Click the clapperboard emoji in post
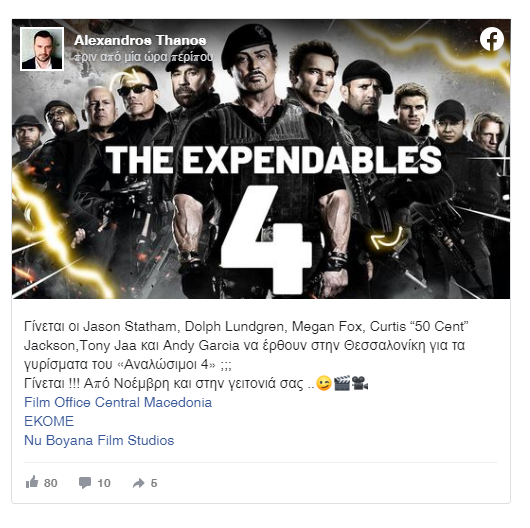The image size is (530, 528). coord(342,383)
